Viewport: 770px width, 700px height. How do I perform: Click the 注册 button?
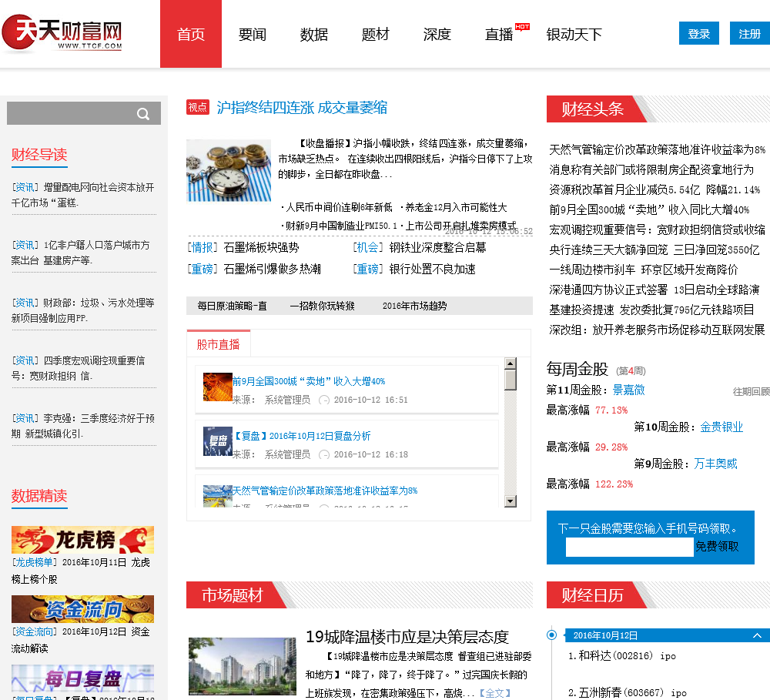point(749,33)
